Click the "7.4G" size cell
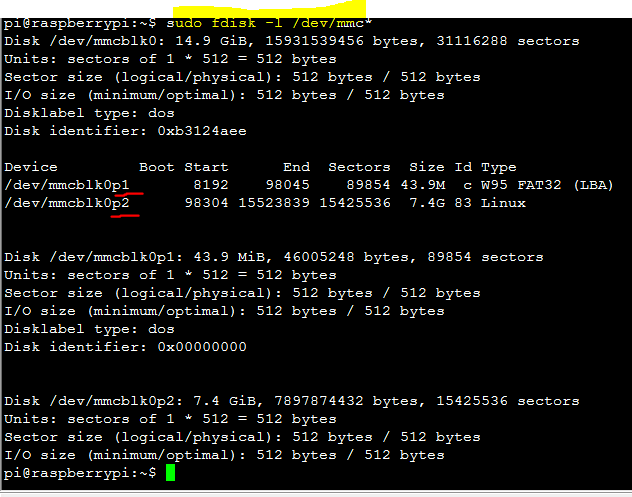Image resolution: width=632 pixels, height=497 pixels. click(x=427, y=203)
